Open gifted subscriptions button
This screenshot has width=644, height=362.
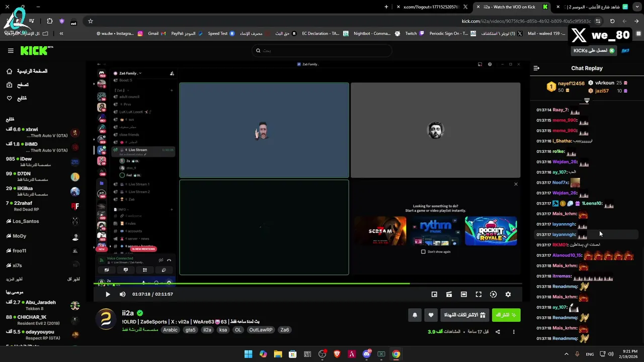pyautogui.click(x=464, y=315)
